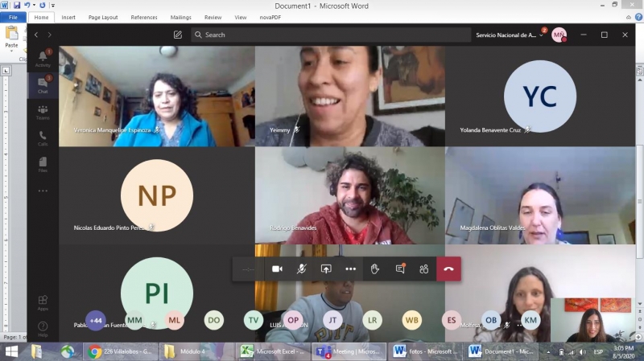Screen dimensions: 644x361
Task: Open Microsoft Excel from the taskbar
Action: click(x=270, y=351)
